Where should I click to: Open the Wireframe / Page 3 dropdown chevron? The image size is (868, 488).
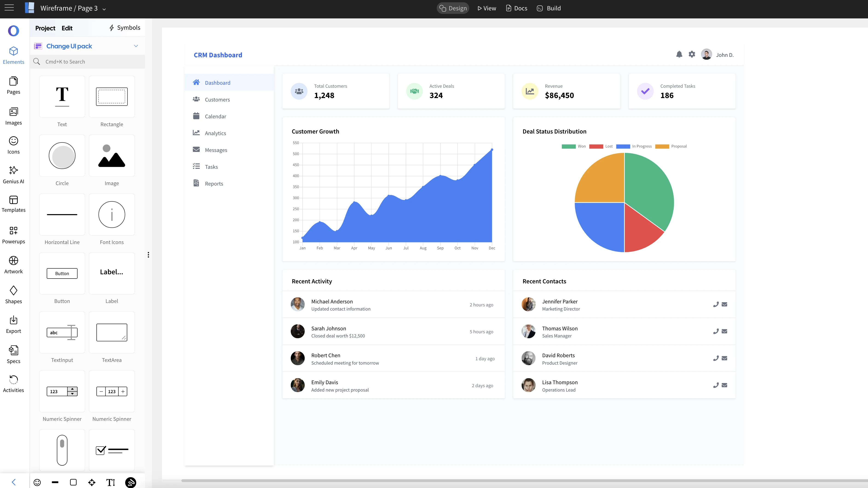pos(104,9)
